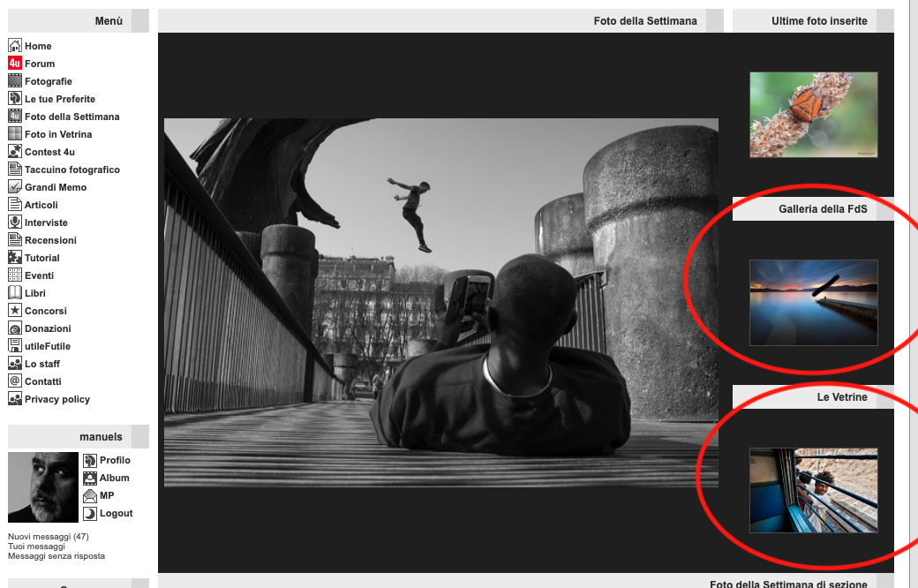Click the Contatti at-sign icon
This screenshot has width=918, height=588.
tap(15, 381)
